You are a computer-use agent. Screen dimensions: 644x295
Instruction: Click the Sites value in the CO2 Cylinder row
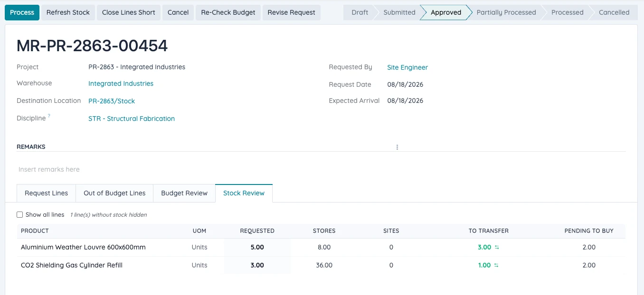coord(391,265)
